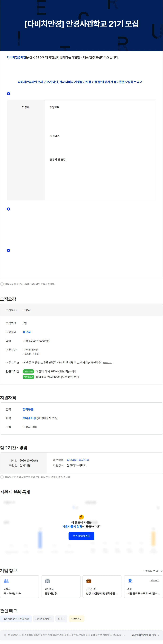Viewport: 163px width, 644px height.
Task: Click the 상시채용 deadline text
Action: tap(25, 465)
